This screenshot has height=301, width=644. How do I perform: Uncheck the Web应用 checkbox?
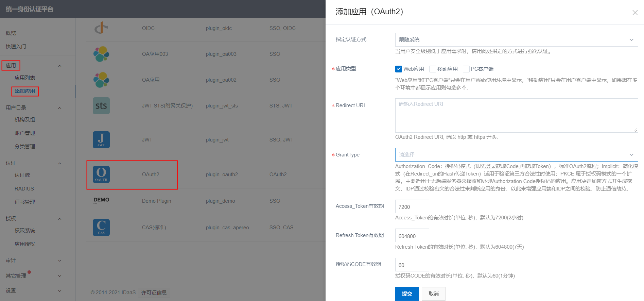tap(399, 69)
